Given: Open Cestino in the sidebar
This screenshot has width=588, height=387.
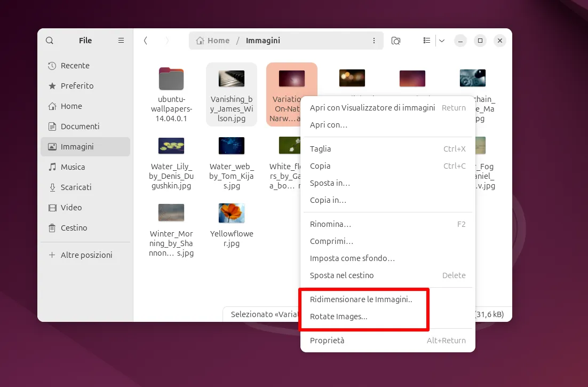Looking at the screenshot, I should coord(85,227).
